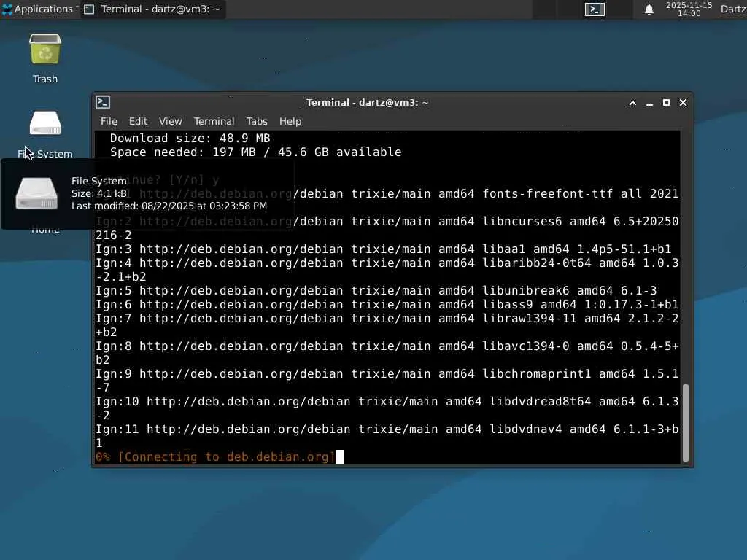
Task: Close the Terminal window
Action: [683, 103]
